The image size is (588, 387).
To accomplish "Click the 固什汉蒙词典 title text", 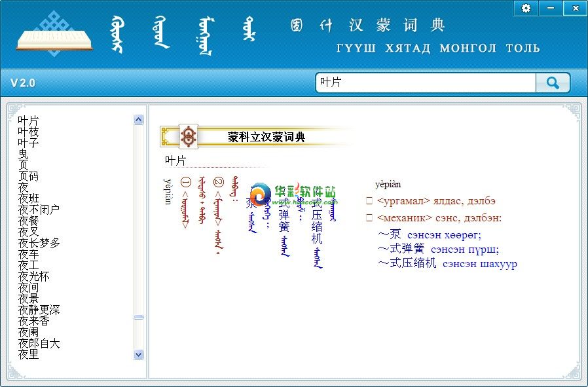I will click(367, 26).
